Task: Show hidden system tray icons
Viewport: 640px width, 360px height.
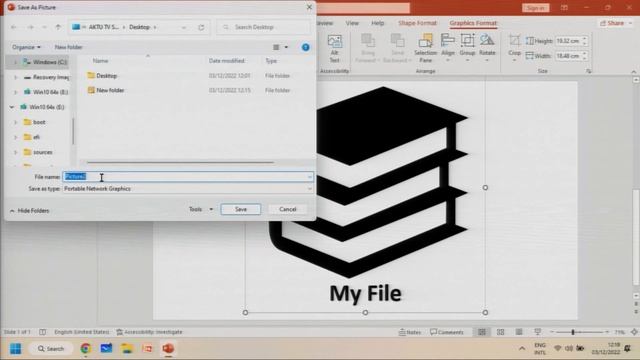Action: click(x=522, y=349)
